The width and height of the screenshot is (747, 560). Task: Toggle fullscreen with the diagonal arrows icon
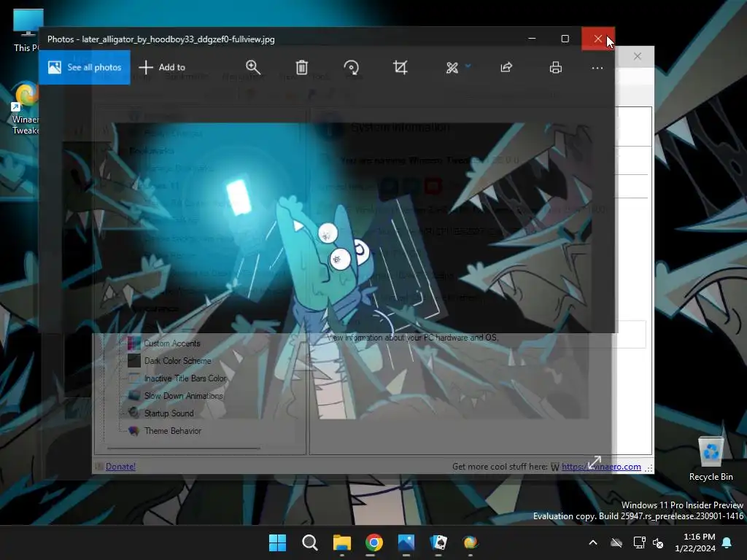pyautogui.click(x=594, y=462)
